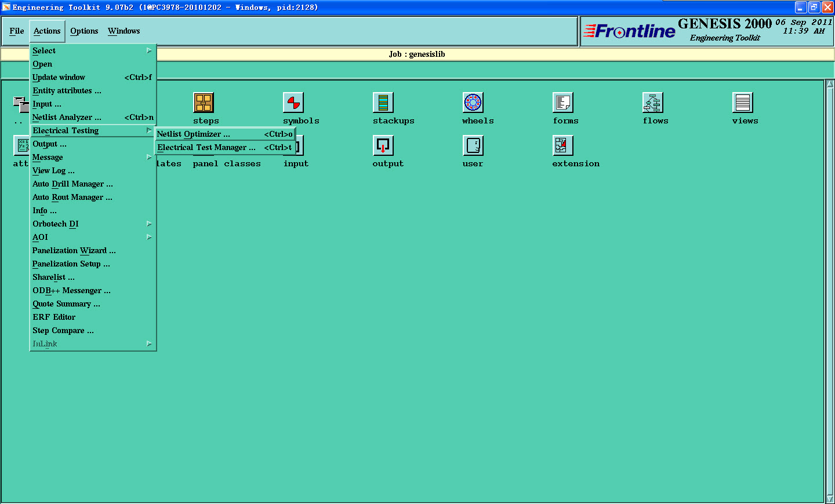Expand the Select submenu
The width and height of the screenshot is (835, 504).
pos(93,50)
